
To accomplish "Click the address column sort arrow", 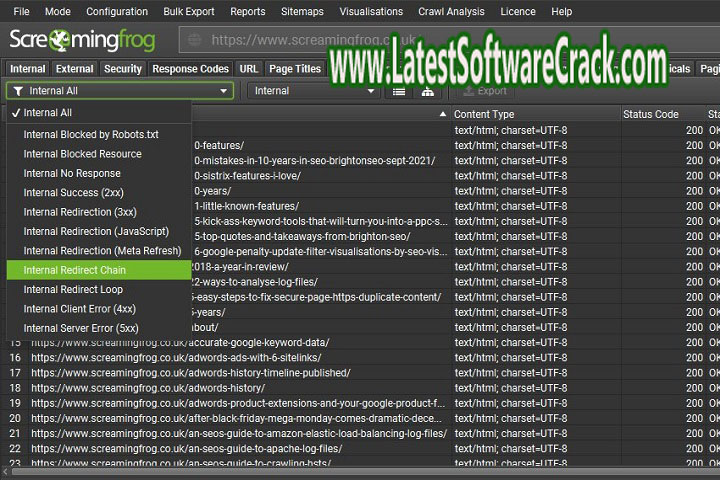I will pyautogui.click(x=443, y=114).
